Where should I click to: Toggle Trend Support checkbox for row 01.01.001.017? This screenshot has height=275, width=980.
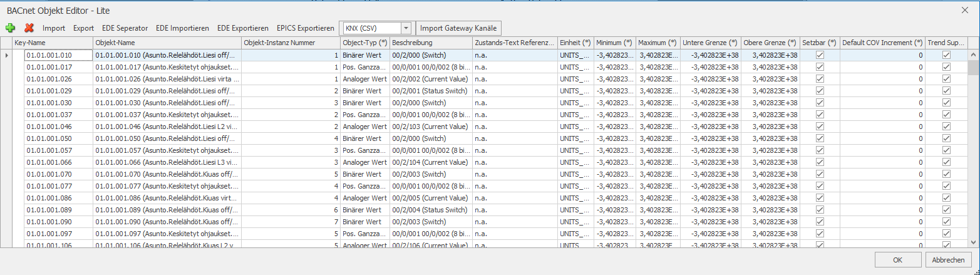coord(946,68)
